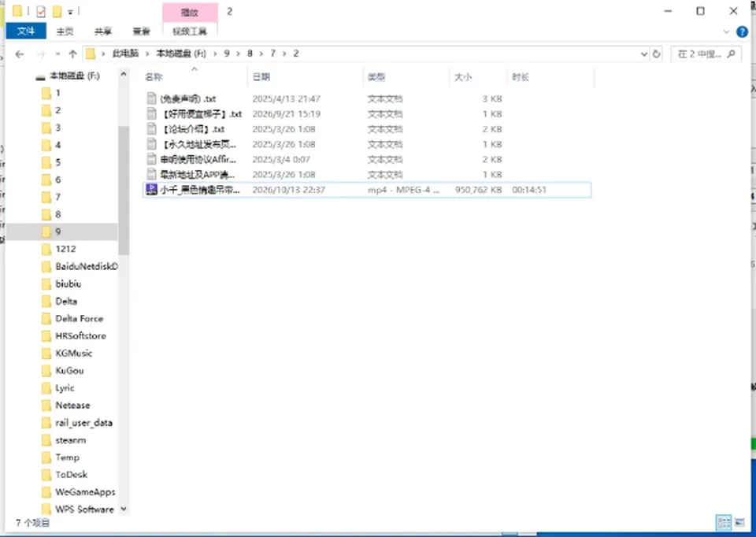
Task: Click the search box for folder 2
Action: tap(706, 54)
